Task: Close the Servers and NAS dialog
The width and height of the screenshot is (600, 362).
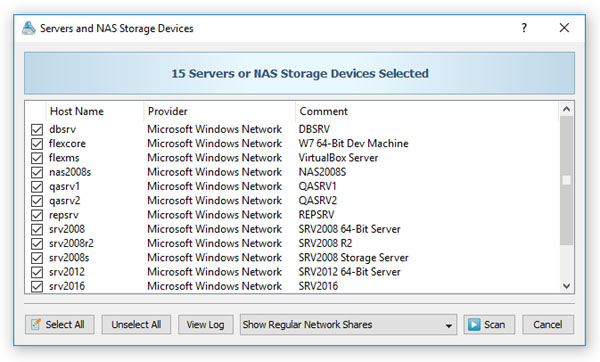Action: 564,28
